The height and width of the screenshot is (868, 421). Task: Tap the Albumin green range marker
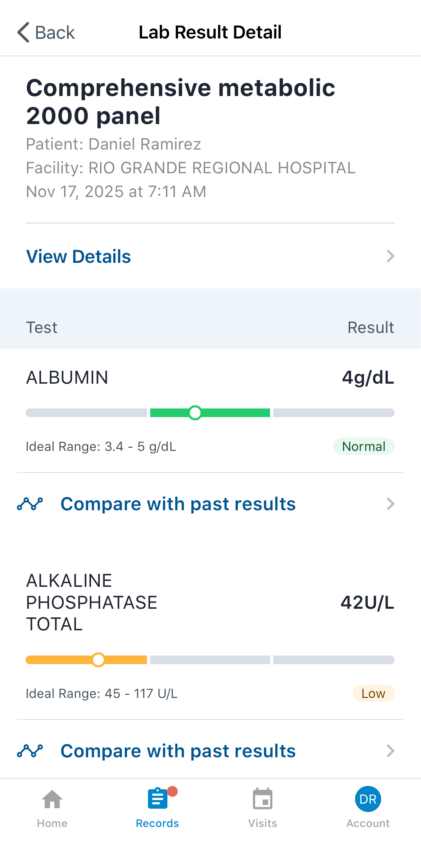point(195,413)
